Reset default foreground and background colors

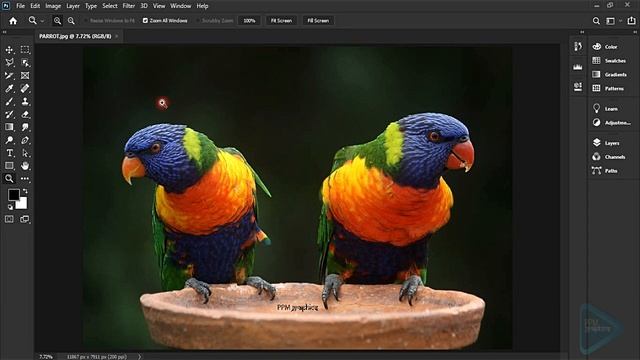(10, 207)
